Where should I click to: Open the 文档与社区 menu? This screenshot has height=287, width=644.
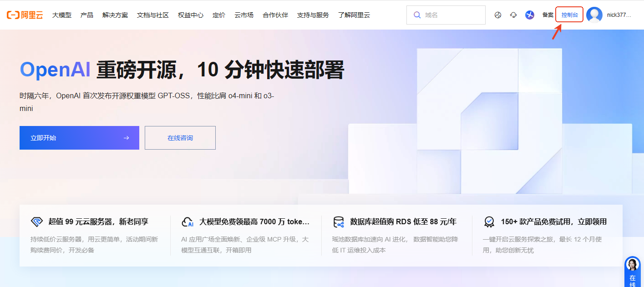point(153,15)
